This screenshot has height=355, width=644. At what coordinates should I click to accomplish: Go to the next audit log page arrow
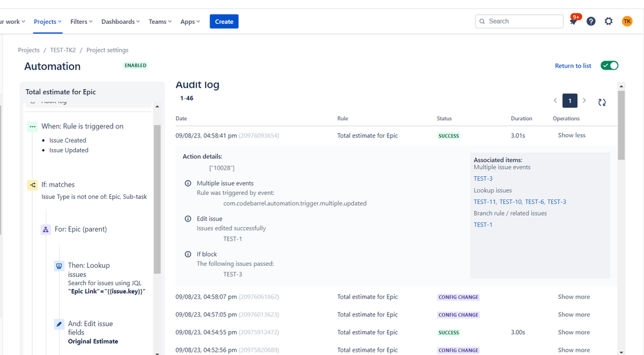[x=584, y=101]
